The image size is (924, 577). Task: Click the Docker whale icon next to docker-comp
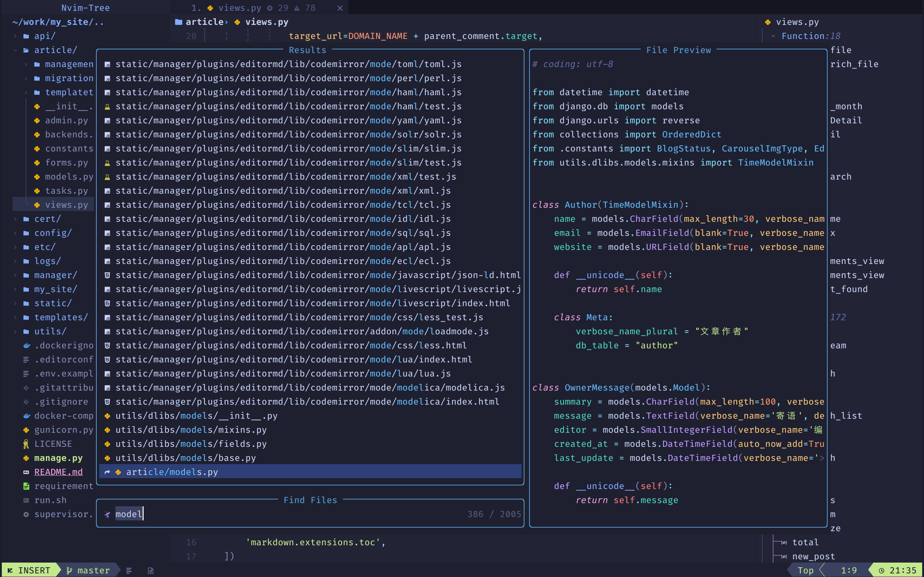26,415
